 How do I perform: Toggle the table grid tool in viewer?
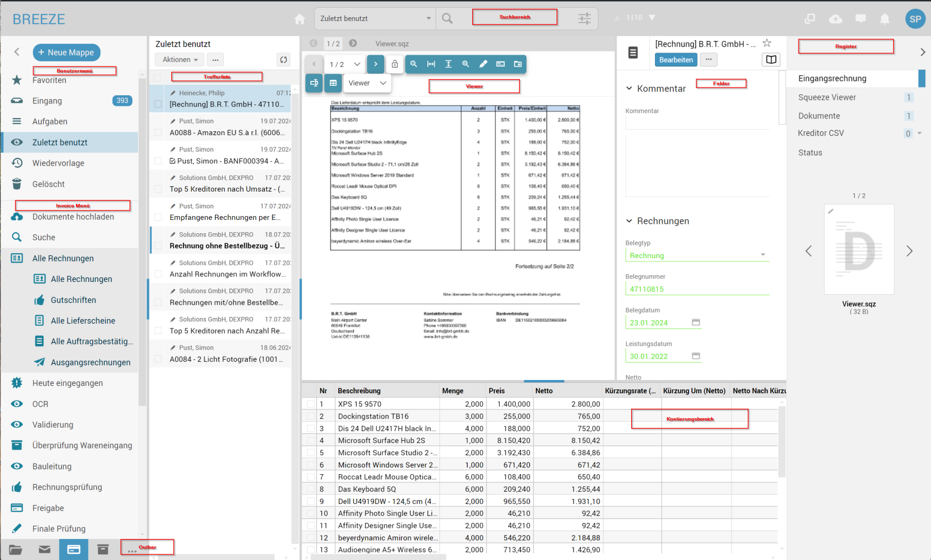coord(333,83)
